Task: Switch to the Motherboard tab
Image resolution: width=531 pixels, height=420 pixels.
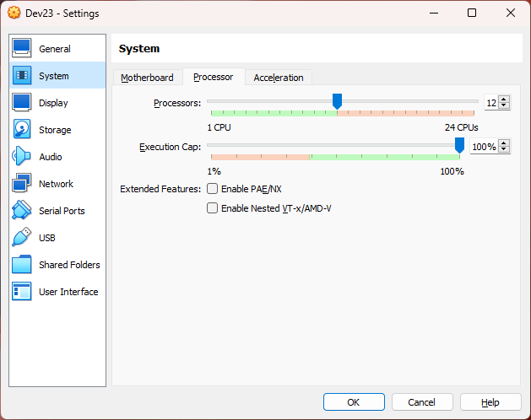Action: click(x=147, y=78)
